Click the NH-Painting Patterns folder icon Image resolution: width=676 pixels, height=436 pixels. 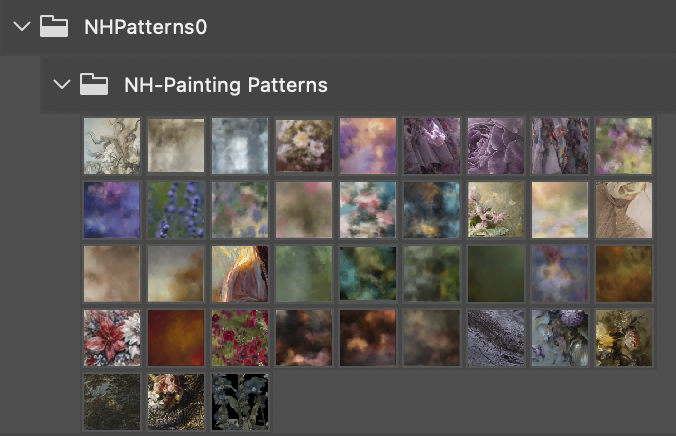(x=94, y=84)
